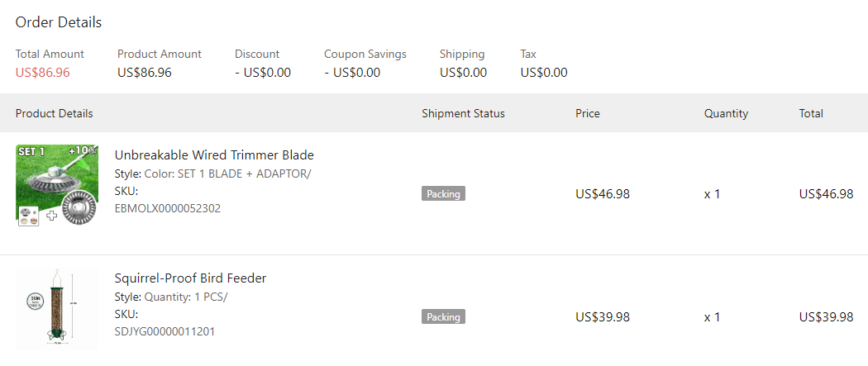Click the Price column header
The width and height of the screenshot is (868, 366).
pos(588,113)
